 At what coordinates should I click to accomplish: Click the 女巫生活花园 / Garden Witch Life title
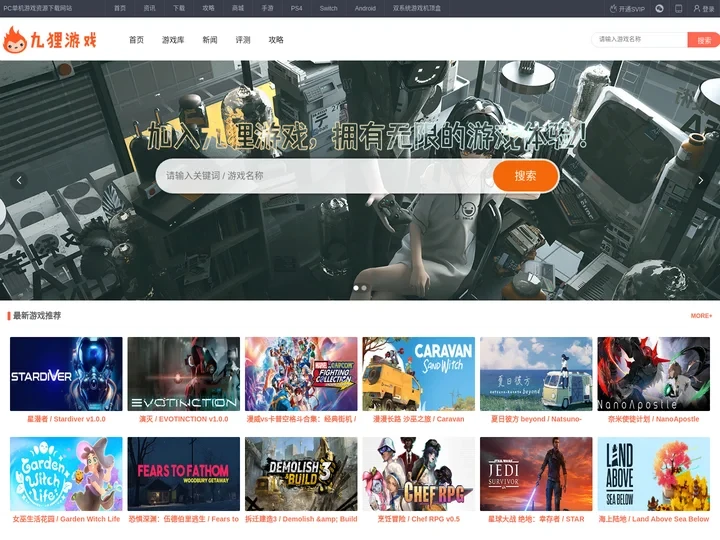coord(66,519)
